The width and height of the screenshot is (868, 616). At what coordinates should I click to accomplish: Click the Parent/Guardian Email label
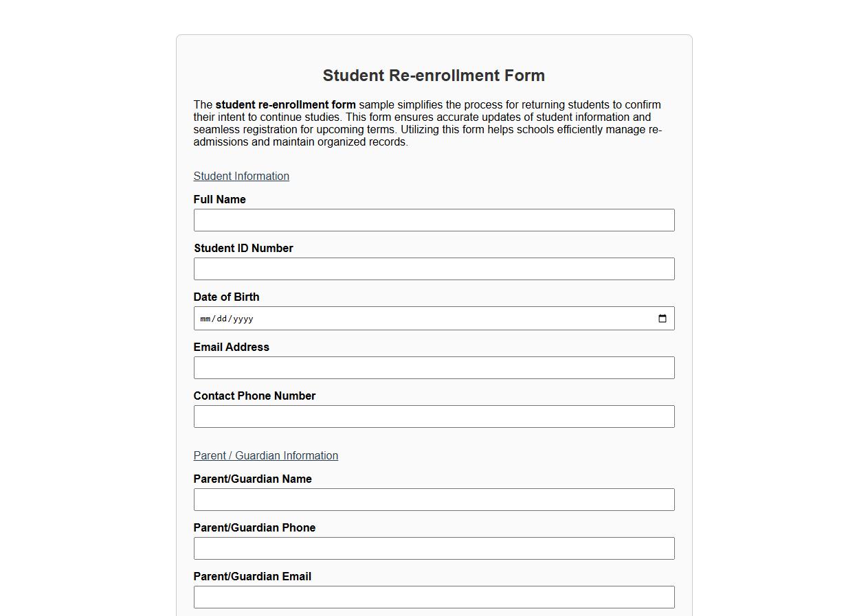[x=252, y=576]
